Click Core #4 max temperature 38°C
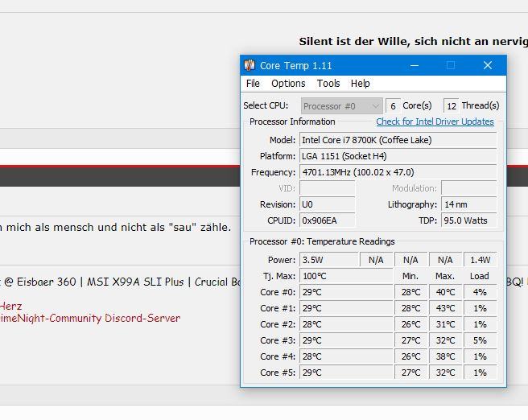The height and width of the screenshot is (420, 528). [x=445, y=356]
